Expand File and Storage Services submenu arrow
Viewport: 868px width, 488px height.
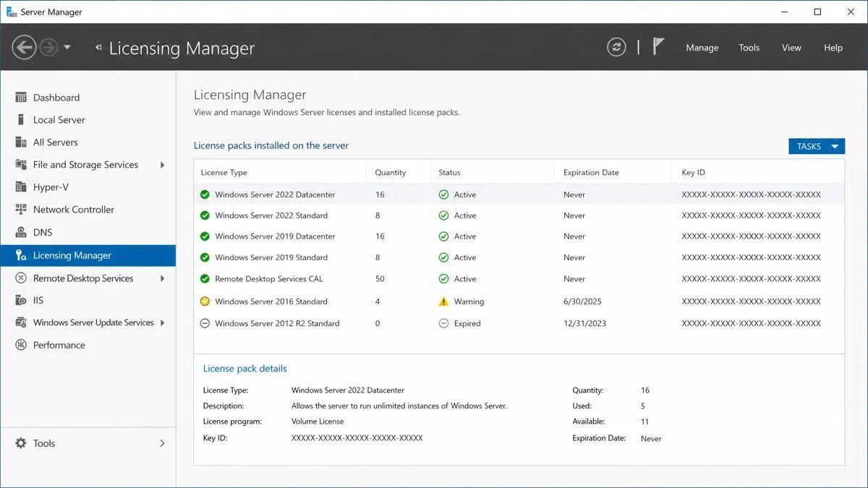(162, 165)
